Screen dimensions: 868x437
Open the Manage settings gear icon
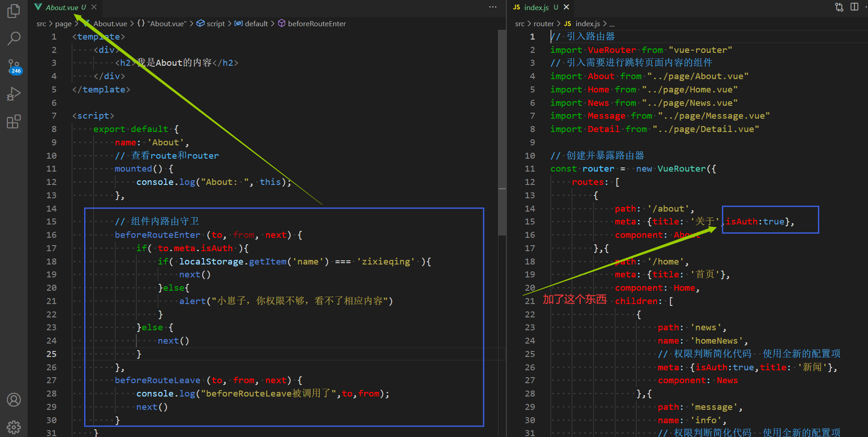coord(14,427)
